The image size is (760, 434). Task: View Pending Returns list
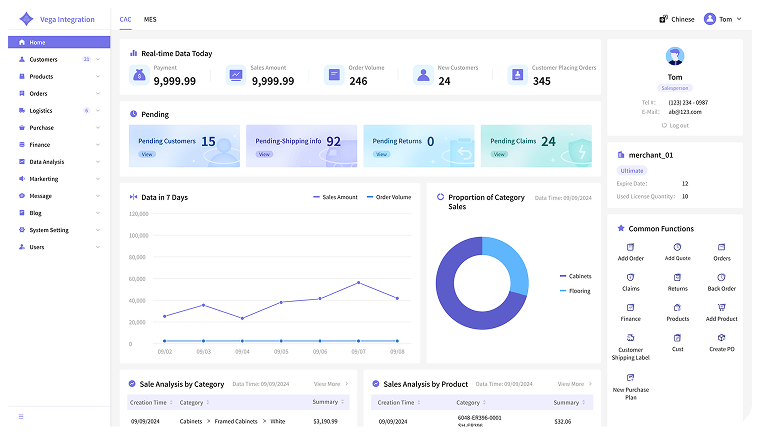381,154
